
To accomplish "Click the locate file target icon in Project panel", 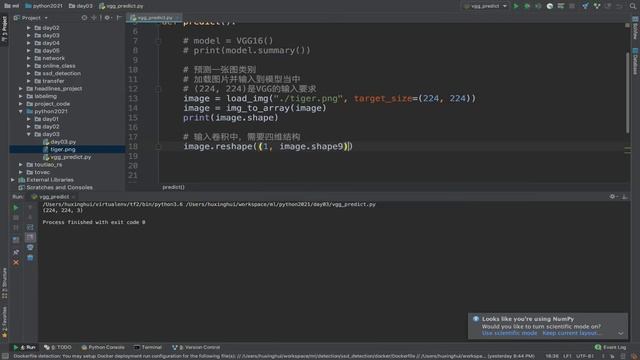I will [84, 18].
